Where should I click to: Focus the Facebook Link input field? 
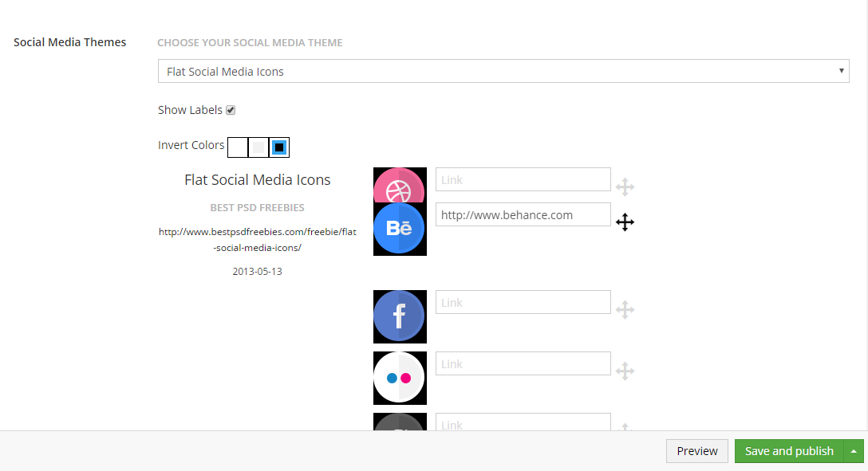(523, 302)
